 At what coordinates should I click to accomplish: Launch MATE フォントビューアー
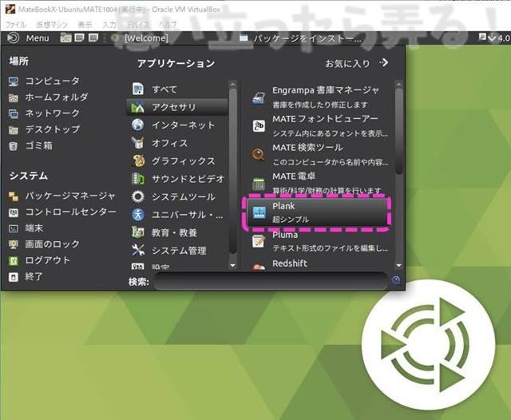point(320,126)
